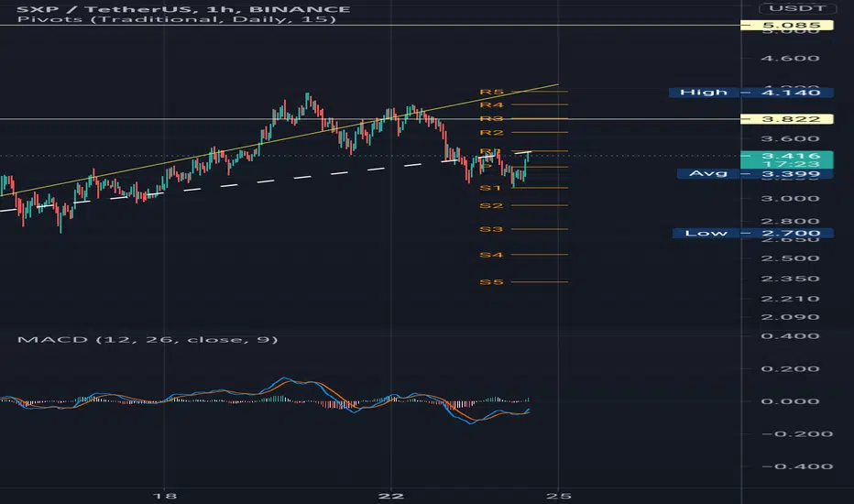Select the S5 pivot level label
This screenshot has height=504, width=854.
491,281
